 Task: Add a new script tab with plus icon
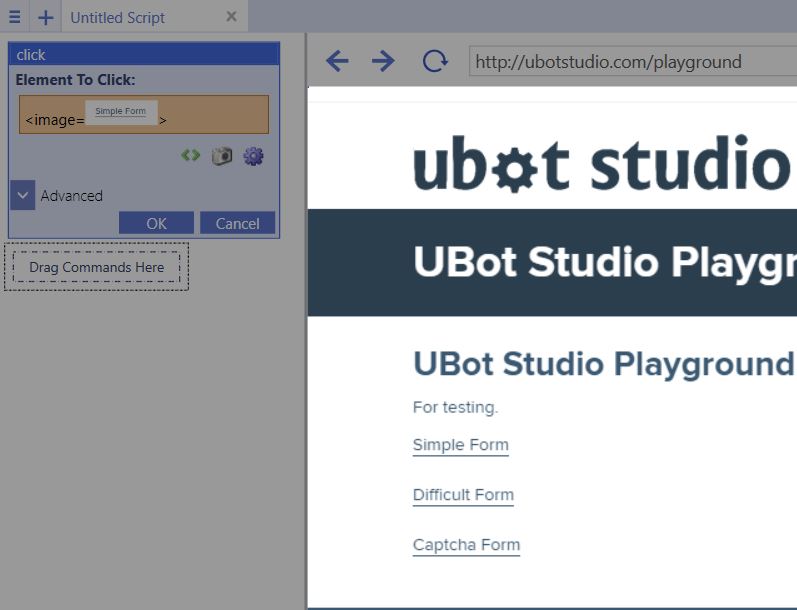point(46,17)
